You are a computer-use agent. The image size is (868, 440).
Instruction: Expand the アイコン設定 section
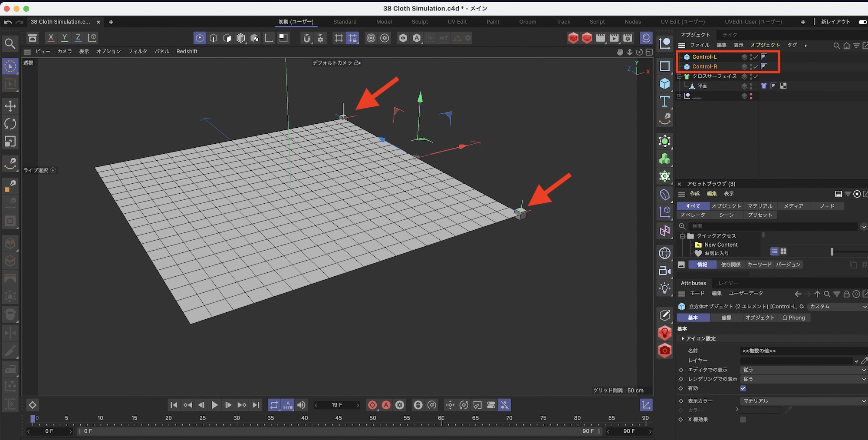(x=699, y=338)
